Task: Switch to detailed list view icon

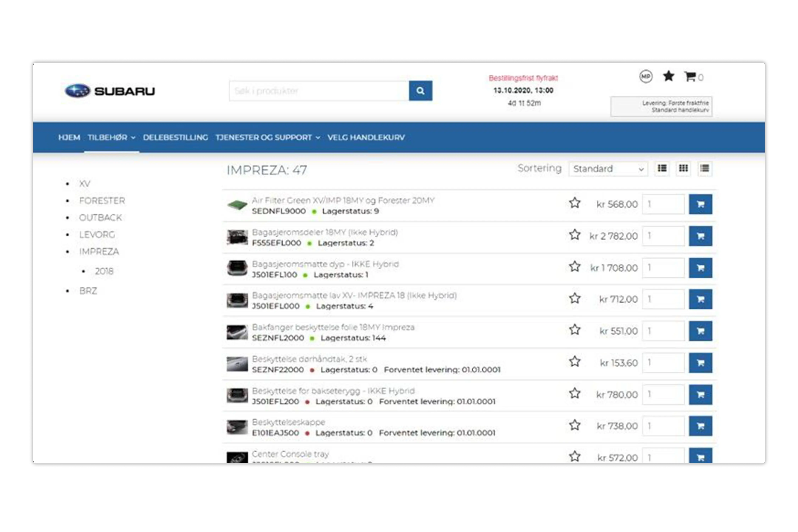Action: point(662,168)
